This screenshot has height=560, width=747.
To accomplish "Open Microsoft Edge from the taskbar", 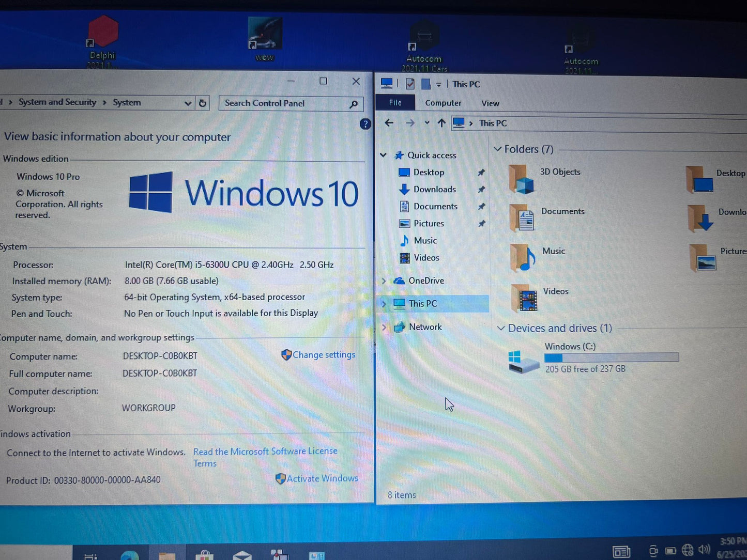I will point(130,555).
